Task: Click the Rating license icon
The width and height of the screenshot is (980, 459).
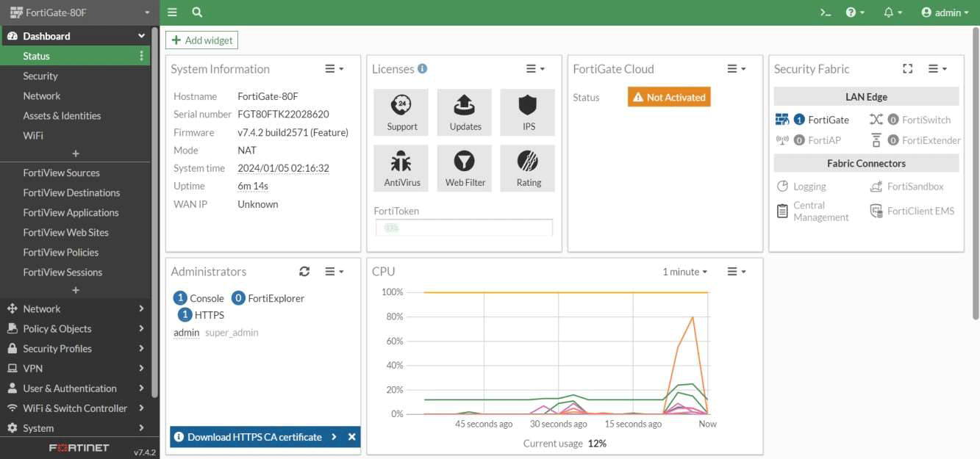Action: (x=528, y=168)
